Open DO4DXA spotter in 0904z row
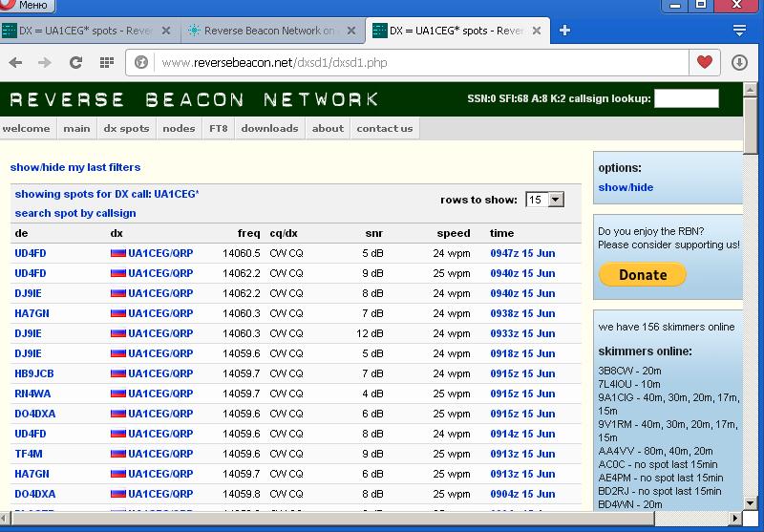The image size is (764, 532). click(35, 494)
